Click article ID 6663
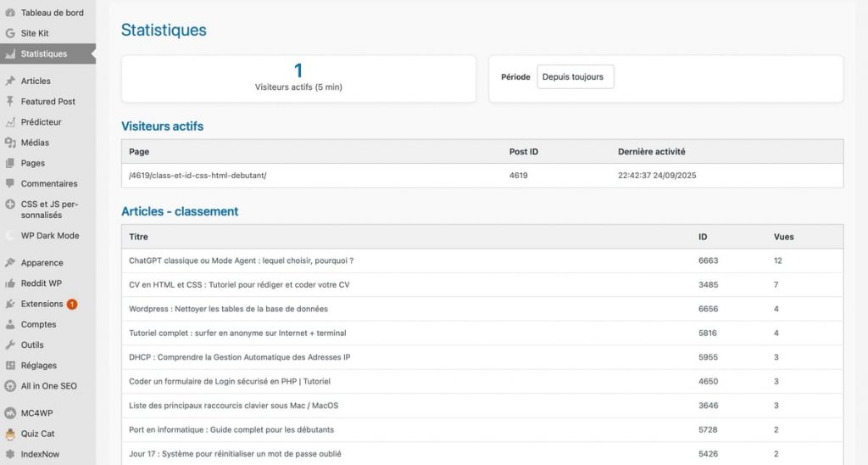 [x=708, y=261]
